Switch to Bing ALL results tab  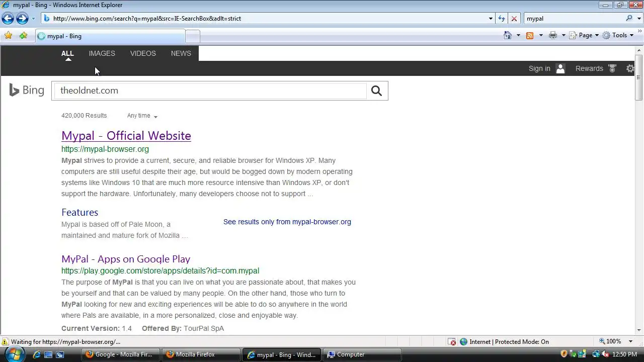click(67, 53)
